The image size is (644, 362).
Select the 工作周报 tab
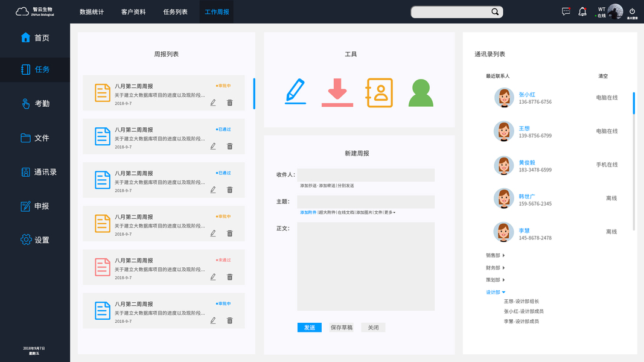click(217, 12)
